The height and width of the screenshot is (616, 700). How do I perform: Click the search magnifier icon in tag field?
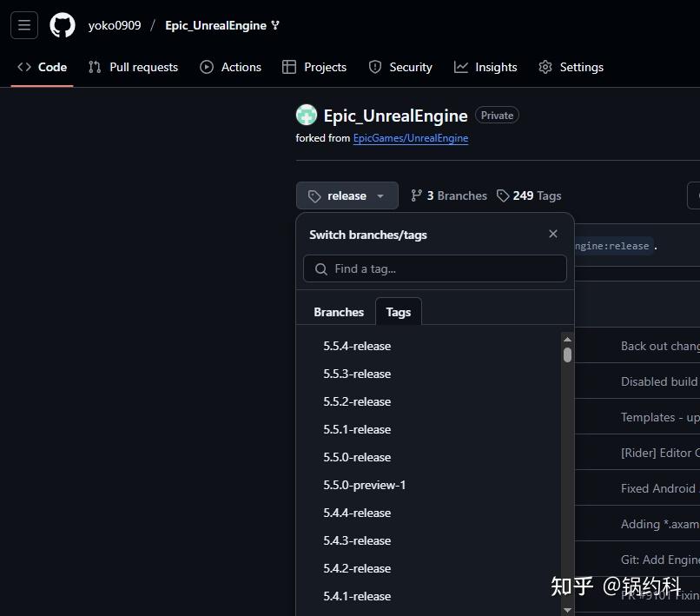coord(321,269)
